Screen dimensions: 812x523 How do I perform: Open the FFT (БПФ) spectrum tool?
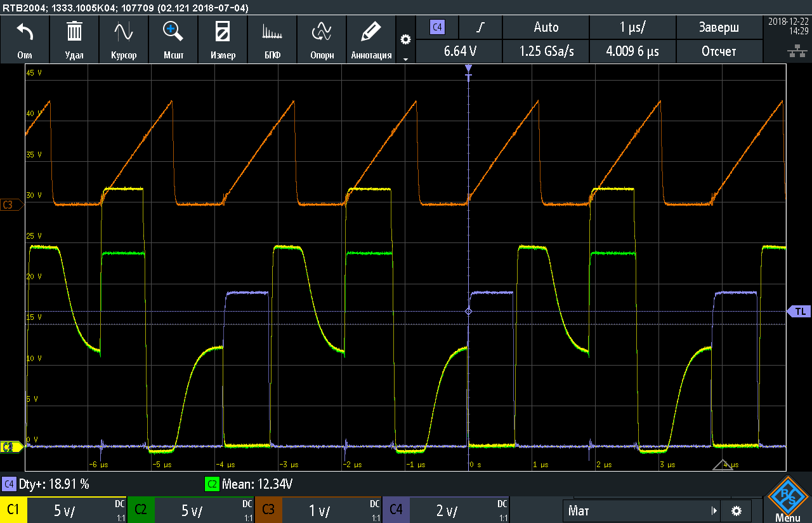[272, 39]
